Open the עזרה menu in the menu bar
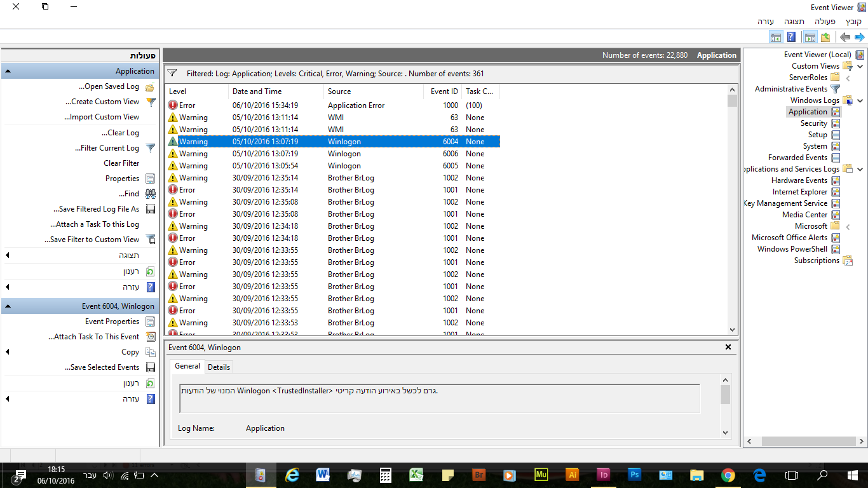The width and height of the screenshot is (868, 488). [x=766, y=21]
